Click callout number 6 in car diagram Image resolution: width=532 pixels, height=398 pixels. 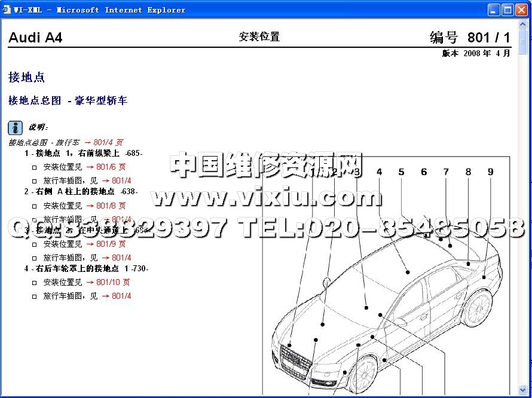pos(424,172)
